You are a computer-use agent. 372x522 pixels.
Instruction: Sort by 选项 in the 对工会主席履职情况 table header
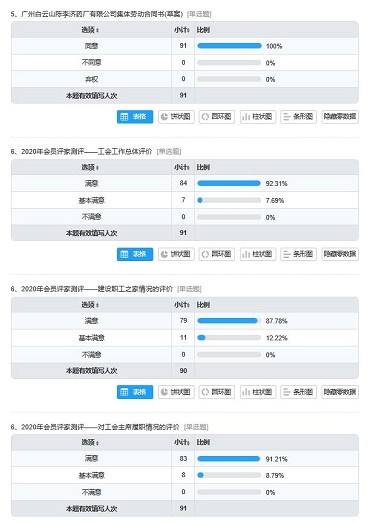pos(90,442)
